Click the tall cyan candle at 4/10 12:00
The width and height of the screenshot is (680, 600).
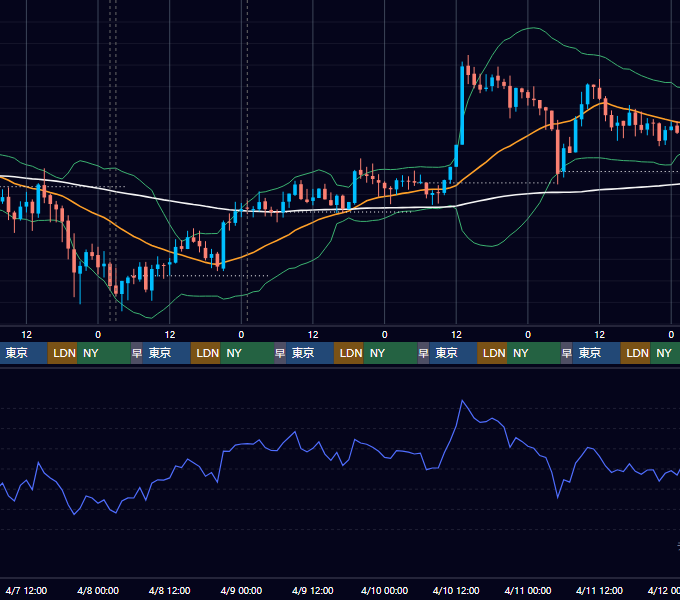(462, 104)
